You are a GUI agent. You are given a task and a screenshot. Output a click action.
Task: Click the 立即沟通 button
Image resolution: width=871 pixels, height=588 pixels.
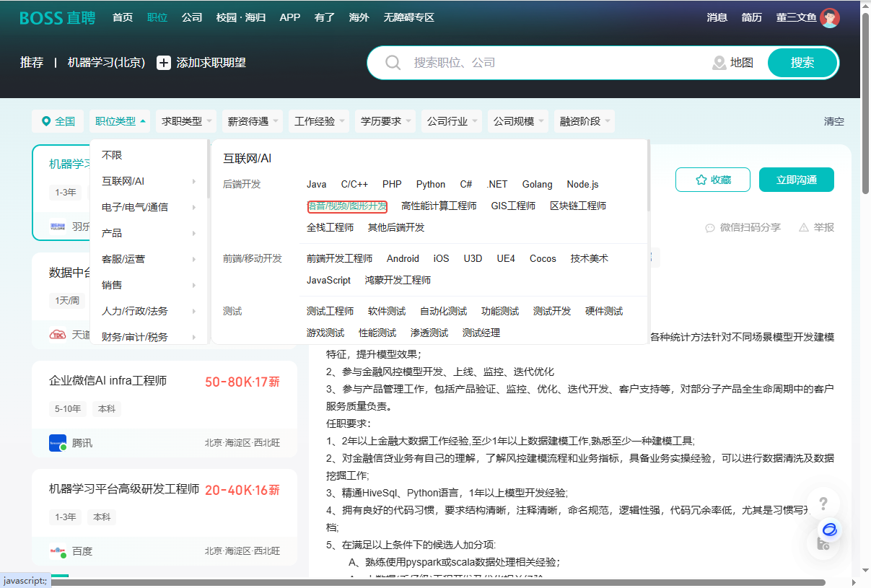[796, 180]
